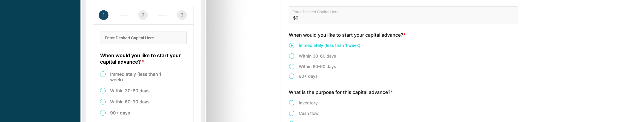
Task: Focus the capital field containing $0
Action: pyautogui.click(x=403, y=15)
